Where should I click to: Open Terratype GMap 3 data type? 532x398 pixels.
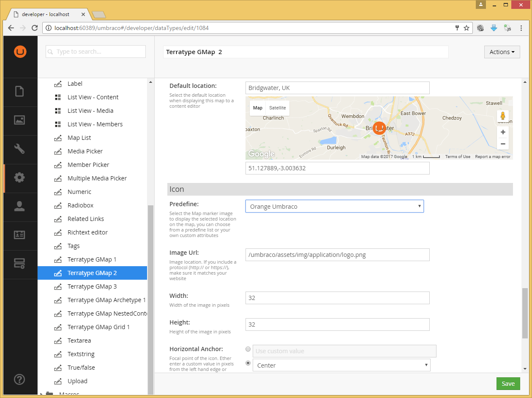[x=92, y=286]
